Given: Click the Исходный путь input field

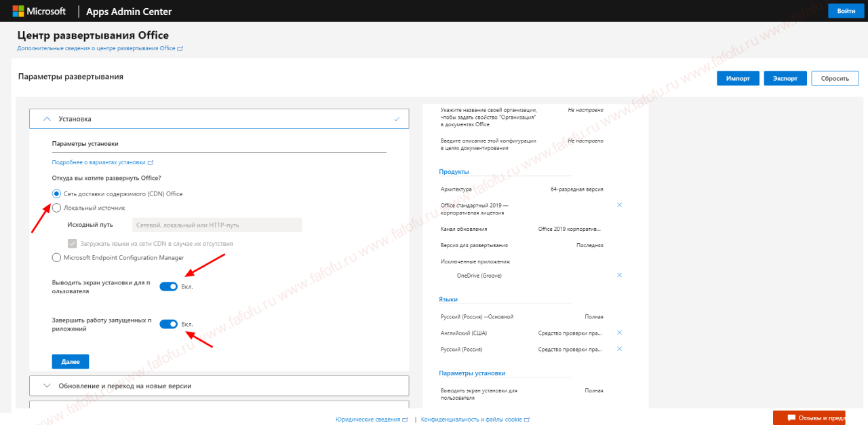Looking at the screenshot, I should pos(217,225).
